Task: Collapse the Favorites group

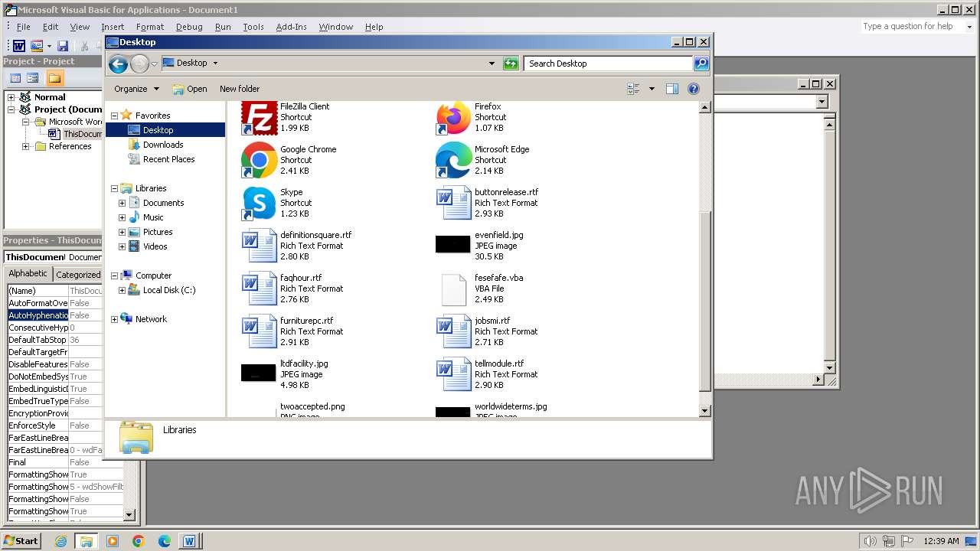Action: pos(115,116)
